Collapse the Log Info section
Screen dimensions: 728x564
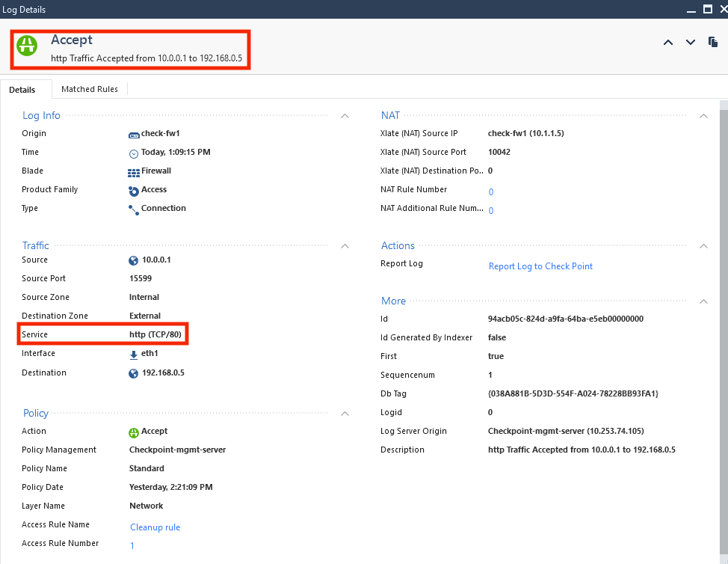pos(345,116)
